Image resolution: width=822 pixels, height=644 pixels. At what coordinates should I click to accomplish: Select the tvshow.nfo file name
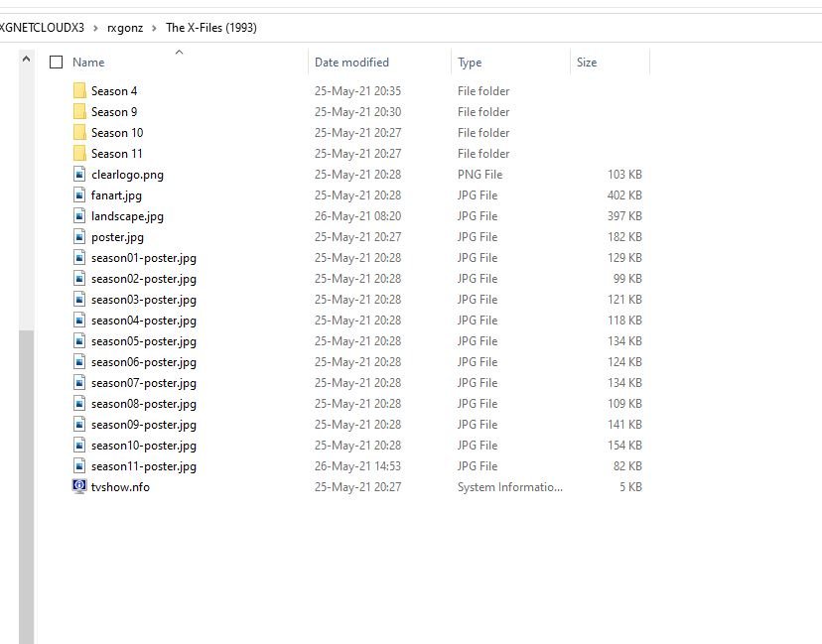tap(120, 487)
